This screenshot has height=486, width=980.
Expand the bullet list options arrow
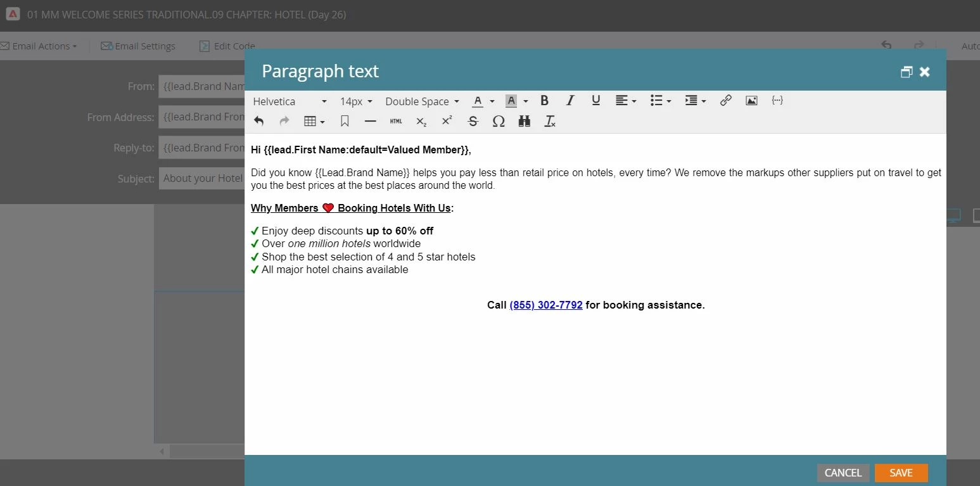(669, 101)
